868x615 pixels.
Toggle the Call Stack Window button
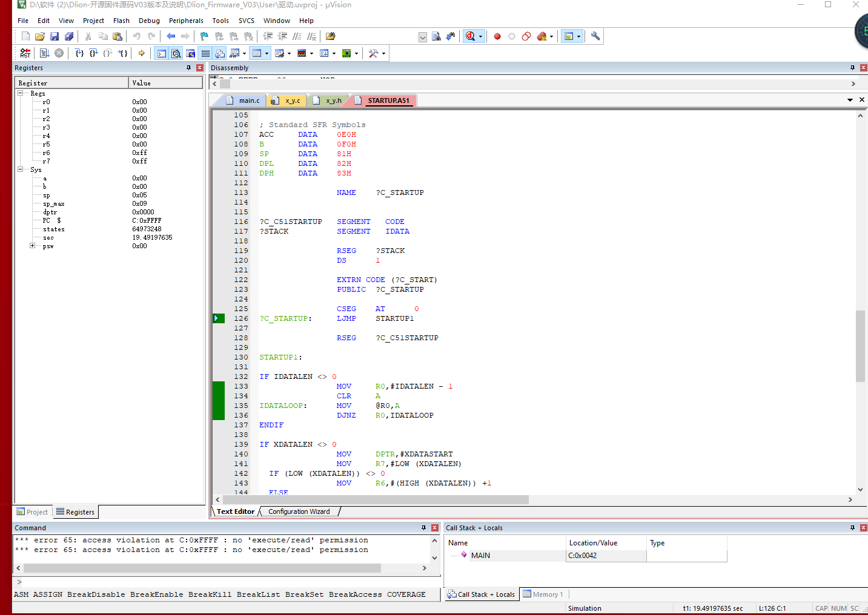tap(220, 53)
